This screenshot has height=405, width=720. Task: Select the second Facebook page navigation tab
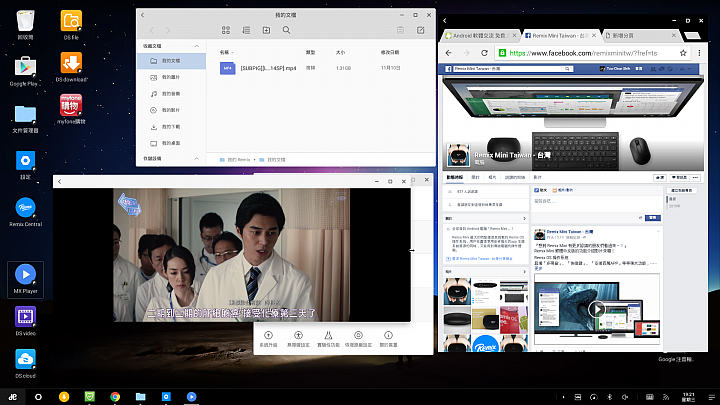point(475,177)
